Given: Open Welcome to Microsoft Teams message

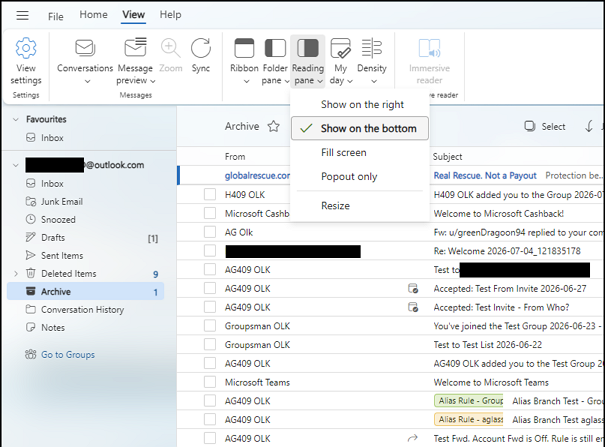Looking at the screenshot, I should [x=390, y=382].
